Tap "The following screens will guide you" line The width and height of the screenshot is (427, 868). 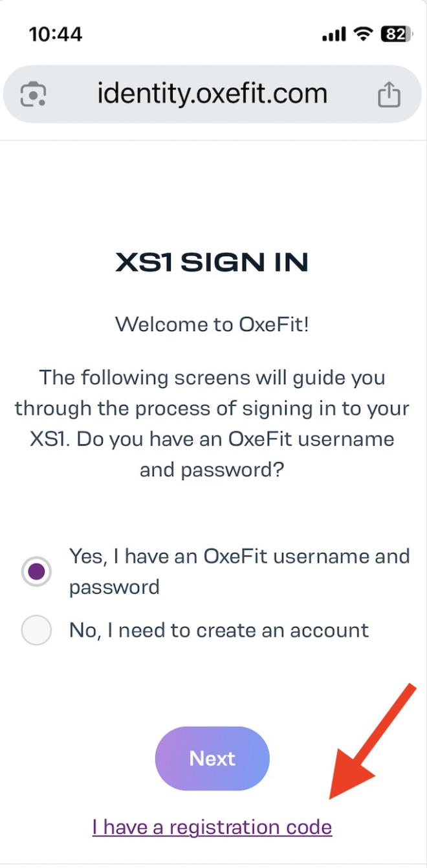click(212, 377)
